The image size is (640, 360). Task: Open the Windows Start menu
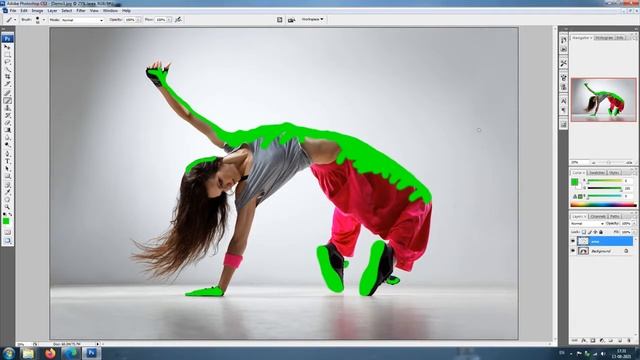(8, 353)
